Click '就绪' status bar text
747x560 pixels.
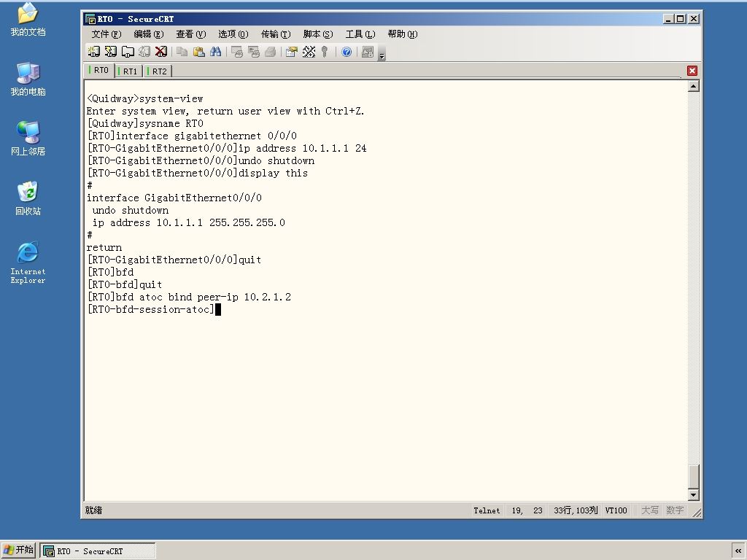tap(94, 510)
